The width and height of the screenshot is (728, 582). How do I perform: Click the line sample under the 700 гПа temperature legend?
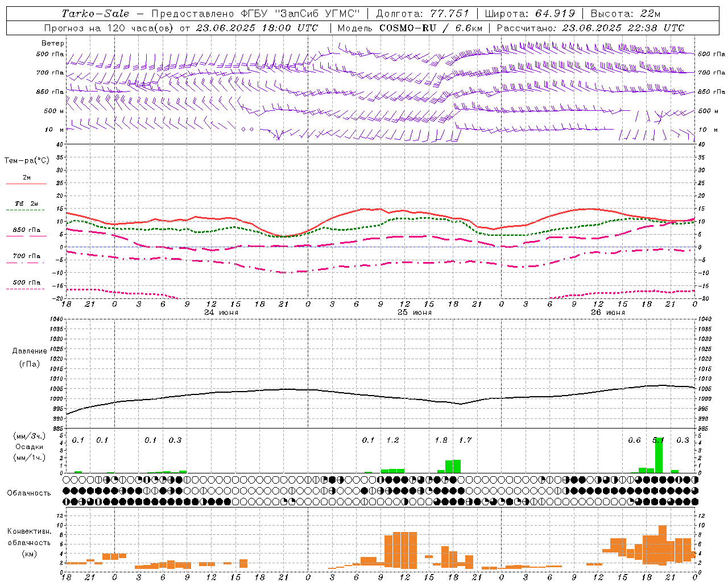pyautogui.click(x=26, y=263)
